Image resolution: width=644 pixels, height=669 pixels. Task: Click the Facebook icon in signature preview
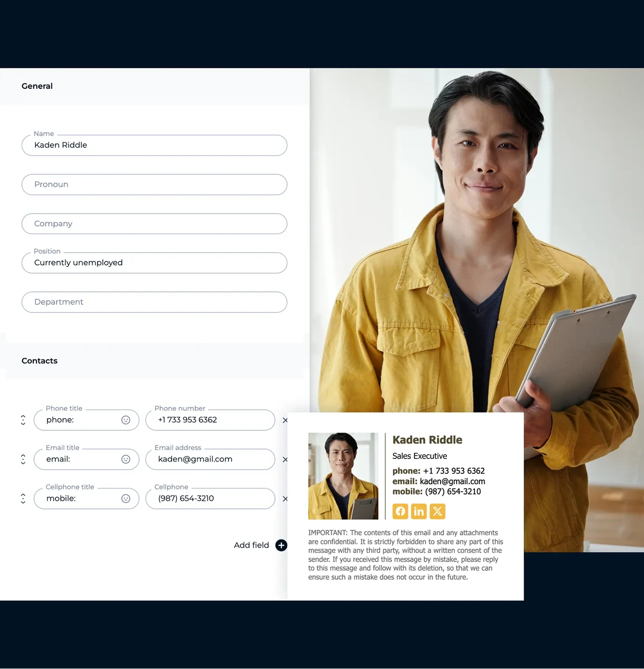[x=400, y=512]
